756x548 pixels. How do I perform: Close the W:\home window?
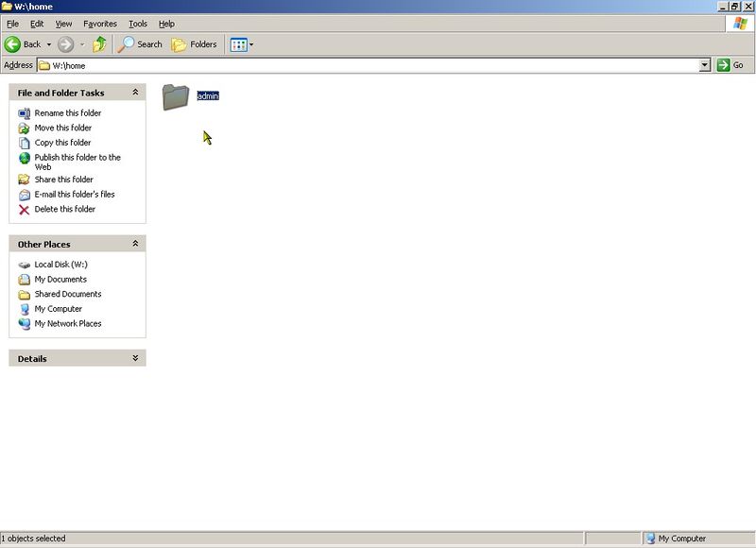[x=747, y=7]
